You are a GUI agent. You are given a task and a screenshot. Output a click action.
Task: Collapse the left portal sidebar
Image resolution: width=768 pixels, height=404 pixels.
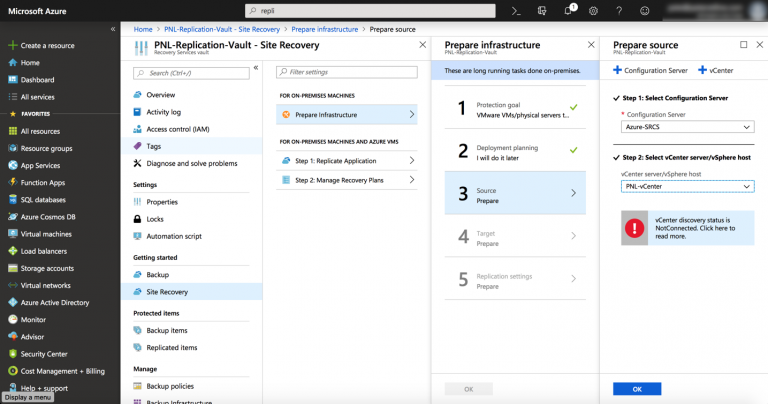(113, 29)
